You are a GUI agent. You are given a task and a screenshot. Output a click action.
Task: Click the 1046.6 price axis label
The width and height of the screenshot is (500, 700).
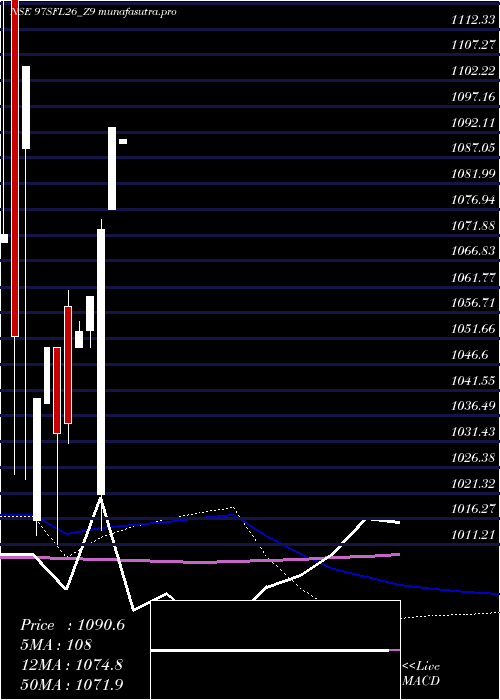(x=470, y=354)
